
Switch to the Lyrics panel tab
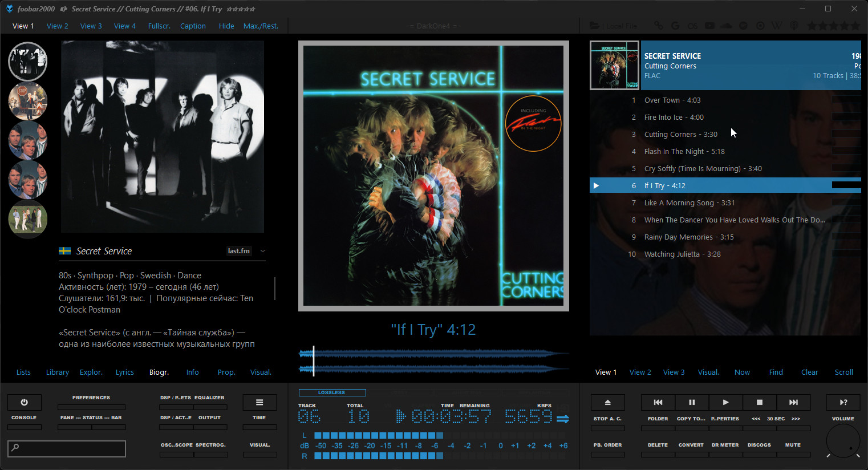(124, 372)
